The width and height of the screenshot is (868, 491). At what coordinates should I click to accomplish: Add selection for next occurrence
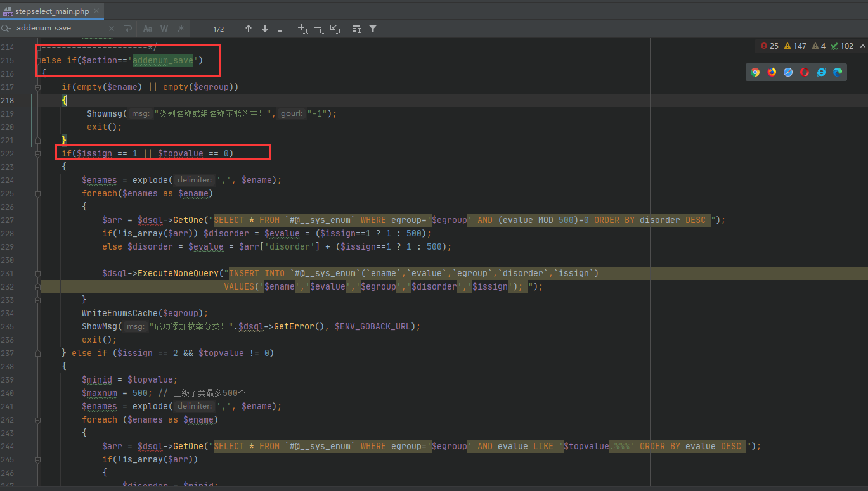tap(303, 29)
